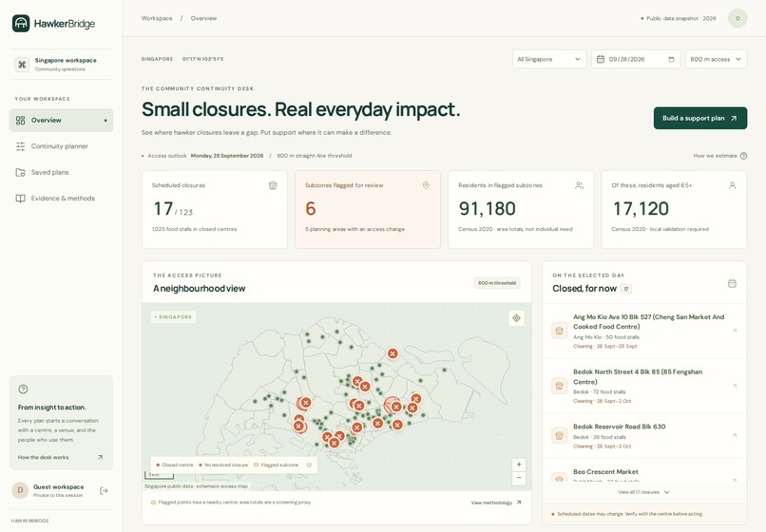The image size is (766, 532).
Task: Click Public data snapshot 2026 status
Action: coord(678,19)
